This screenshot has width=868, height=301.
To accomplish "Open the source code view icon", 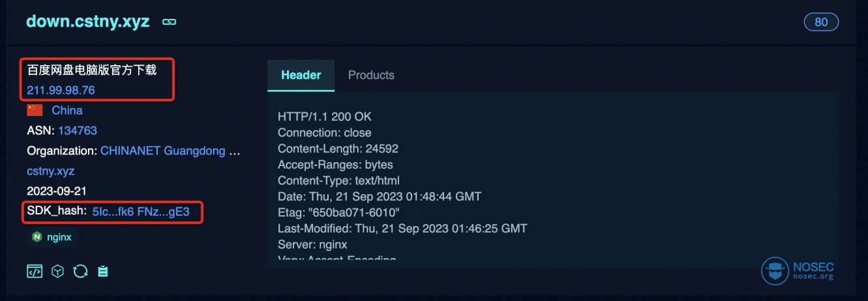I will 35,272.
